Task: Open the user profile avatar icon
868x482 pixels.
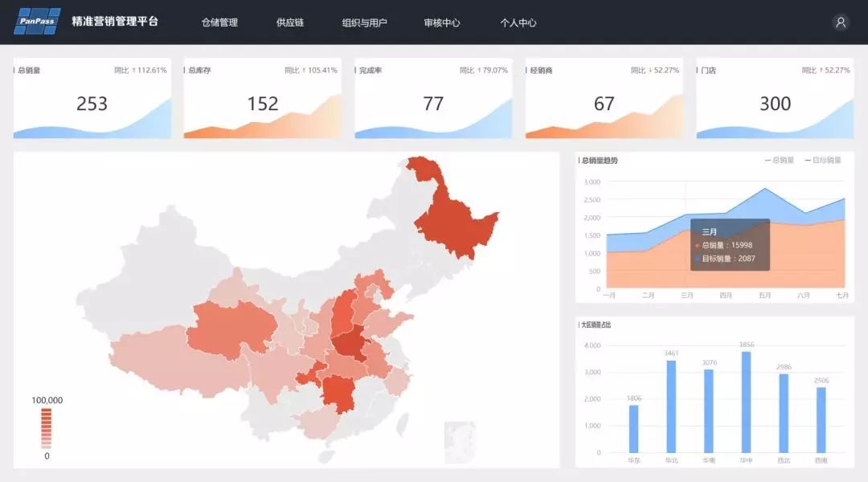Action: [841, 22]
